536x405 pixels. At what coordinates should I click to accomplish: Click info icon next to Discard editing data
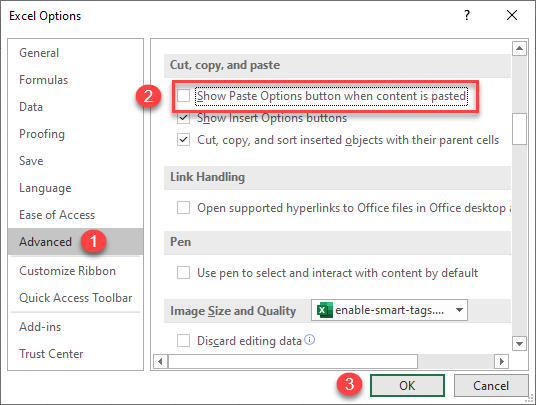click(309, 340)
